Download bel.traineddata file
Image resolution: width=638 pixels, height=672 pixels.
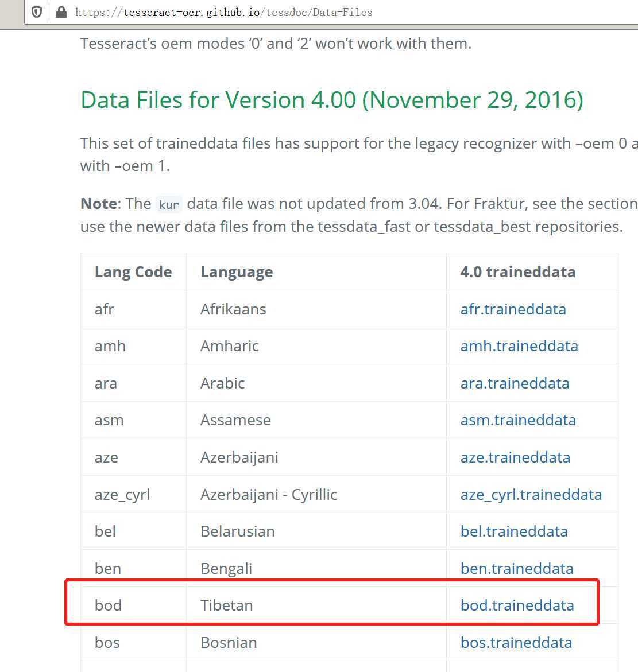(513, 531)
